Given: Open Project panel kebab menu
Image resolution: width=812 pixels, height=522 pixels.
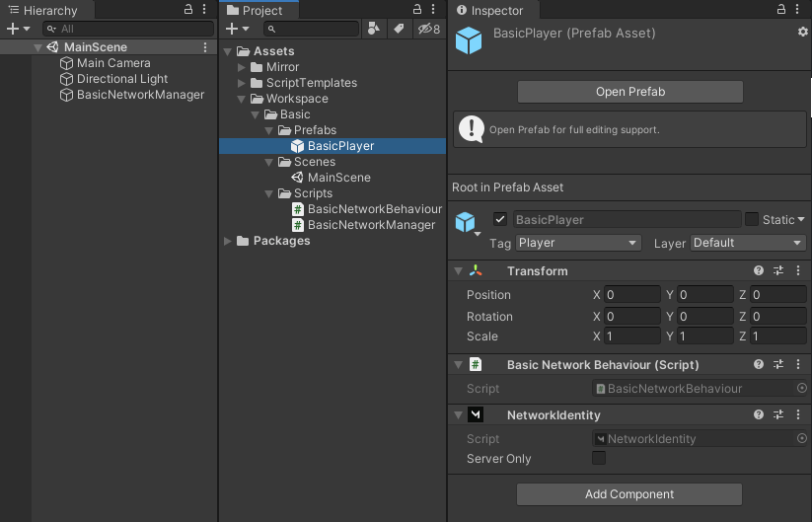Looking at the screenshot, I should click(x=433, y=9).
